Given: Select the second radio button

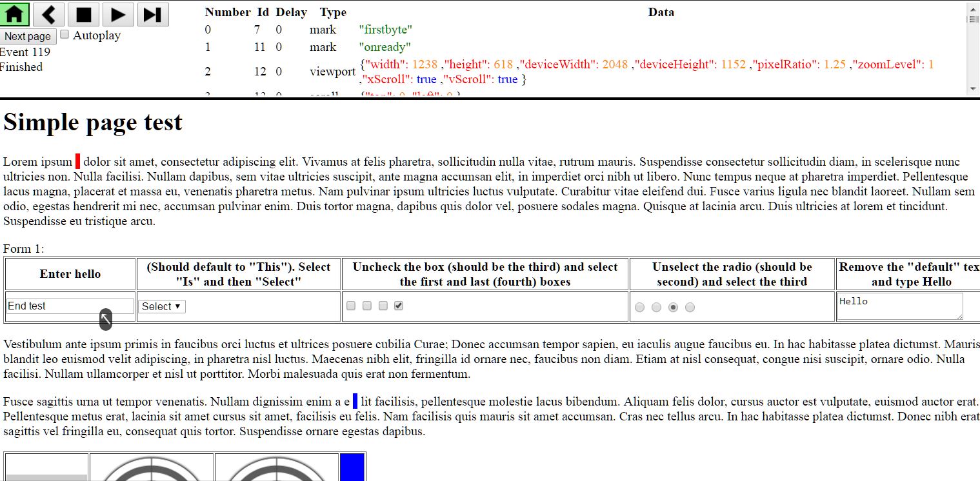Looking at the screenshot, I should coord(657,308).
